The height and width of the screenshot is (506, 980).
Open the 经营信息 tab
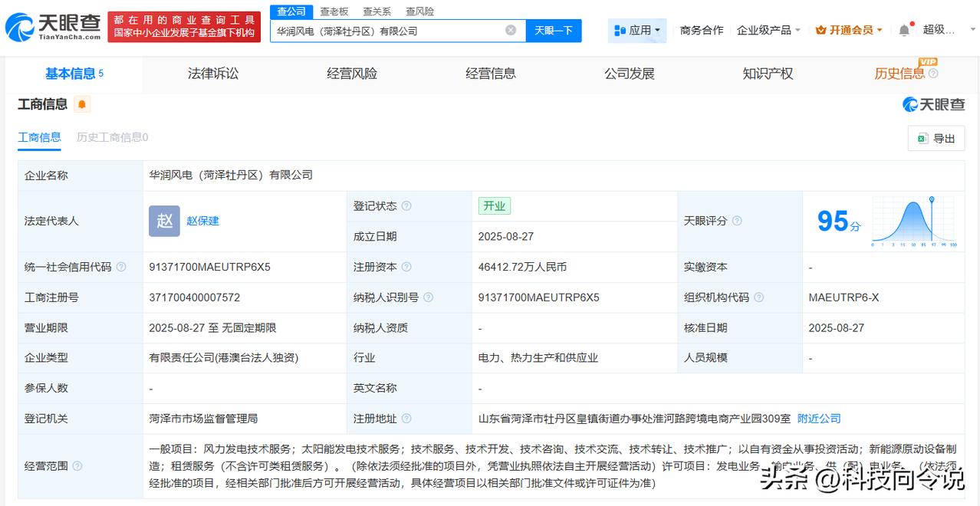491,74
